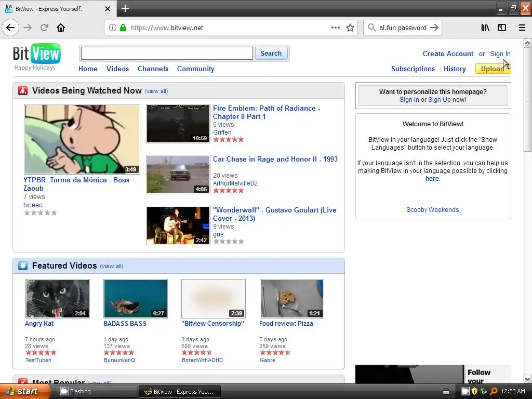Click the magnifier icon in Firefox search box
532x399 pixels.
371,28
